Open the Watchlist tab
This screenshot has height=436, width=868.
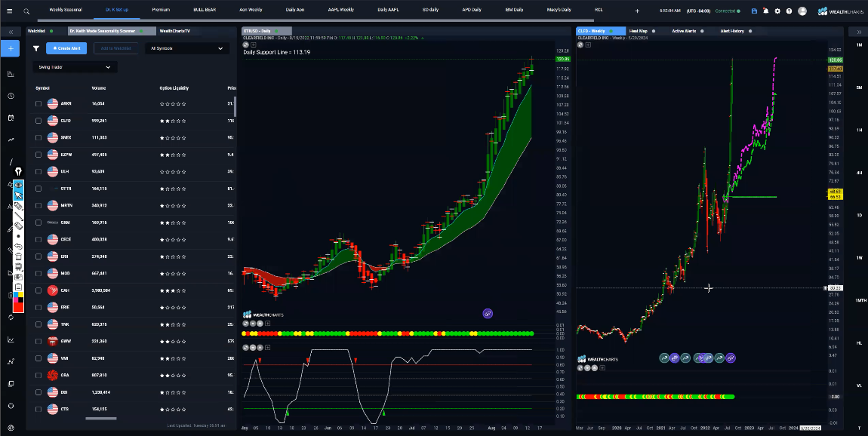pyautogui.click(x=36, y=31)
